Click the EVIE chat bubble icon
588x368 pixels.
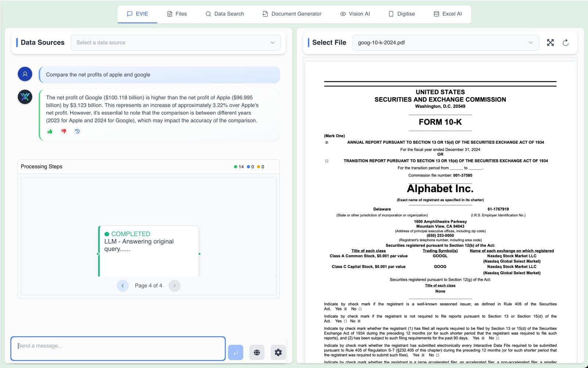[130, 14]
